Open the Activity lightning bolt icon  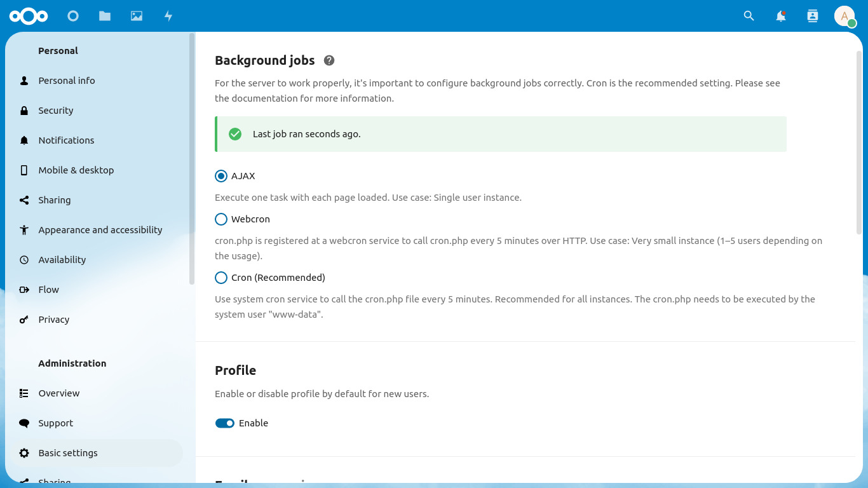[x=168, y=16]
